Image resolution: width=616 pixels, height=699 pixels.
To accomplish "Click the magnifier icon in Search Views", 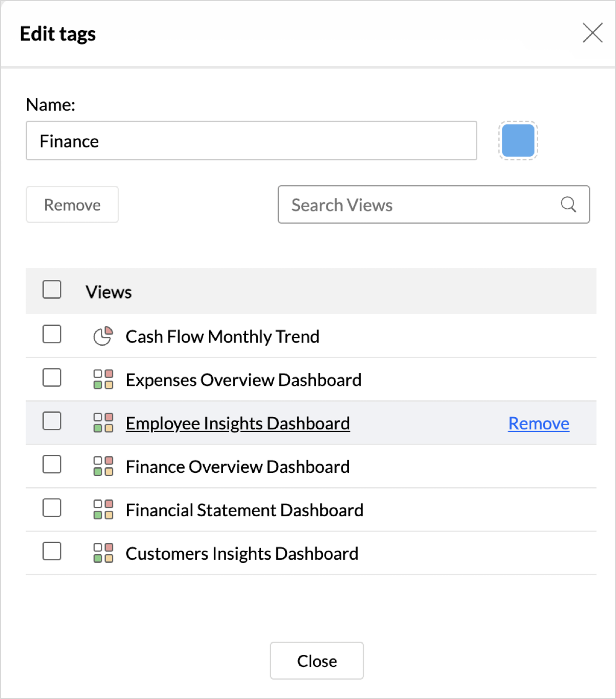I will (x=568, y=205).
